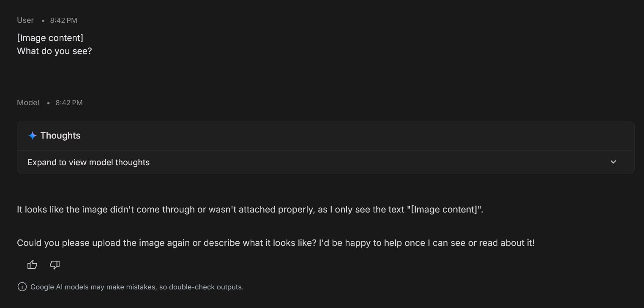
Task: Click the thumbs up feedback icon
Action: pyautogui.click(x=32, y=265)
